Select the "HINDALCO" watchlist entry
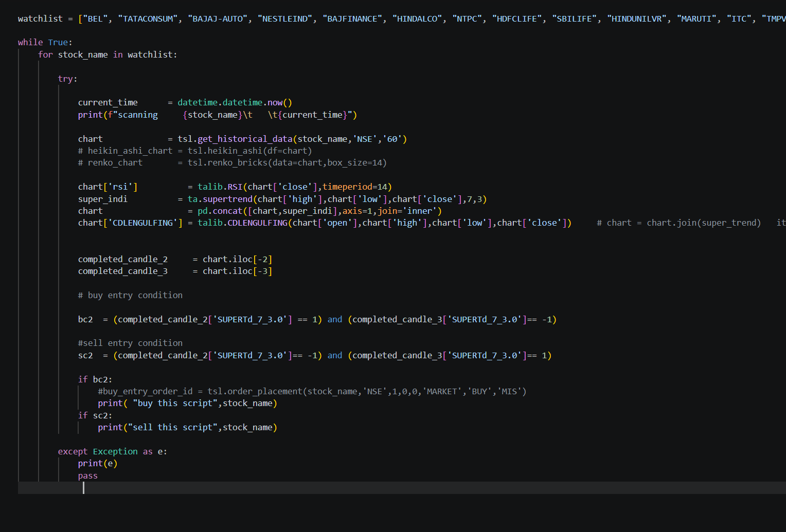Image resolution: width=786 pixels, height=532 pixels. click(x=417, y=19)
